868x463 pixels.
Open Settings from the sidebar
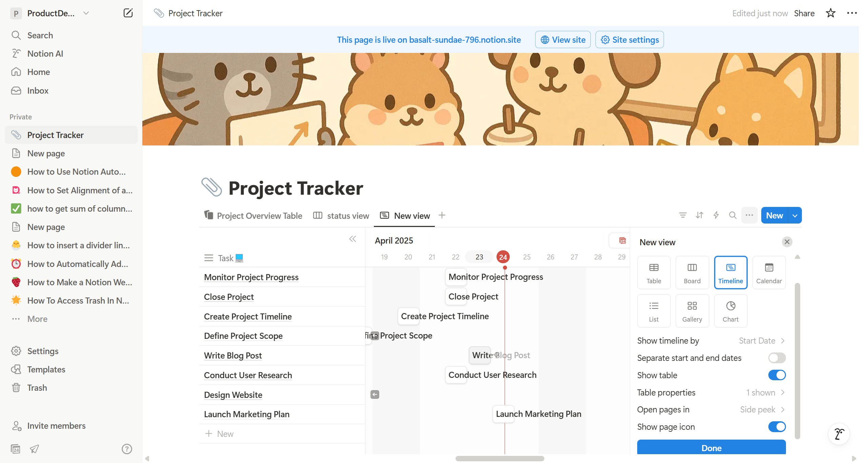point(71,351)
